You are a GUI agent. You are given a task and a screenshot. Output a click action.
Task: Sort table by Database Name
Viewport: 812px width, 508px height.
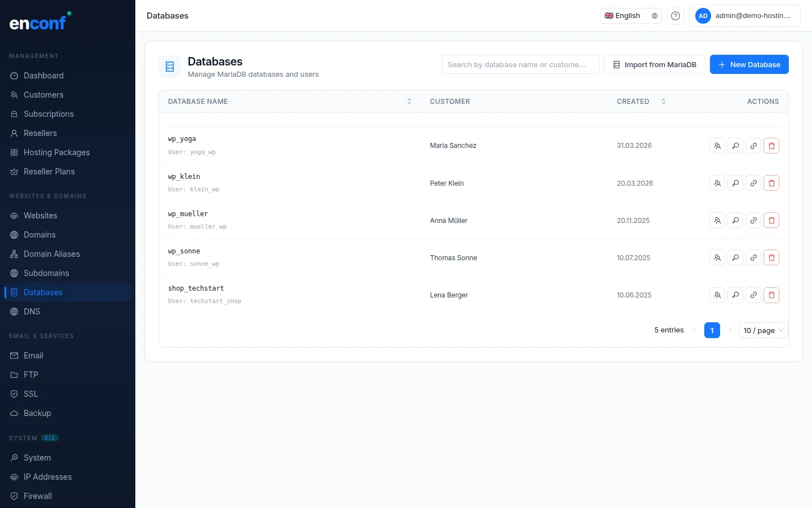click(x=290, y=102)
